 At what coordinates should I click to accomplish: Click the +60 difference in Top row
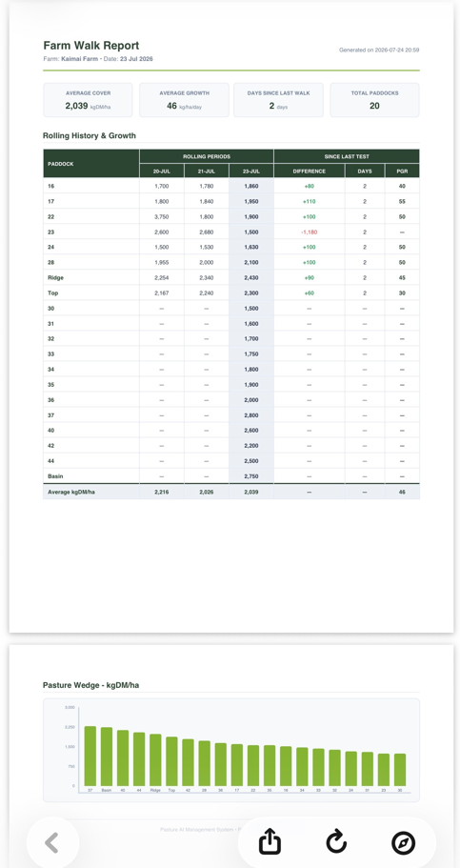coord(309,293)
